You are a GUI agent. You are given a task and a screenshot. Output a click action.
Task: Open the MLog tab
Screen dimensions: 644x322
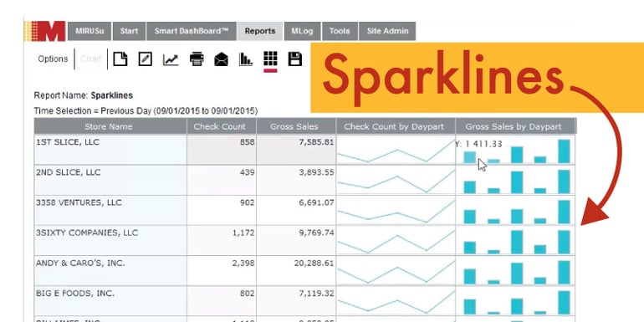tap(302, 31)
